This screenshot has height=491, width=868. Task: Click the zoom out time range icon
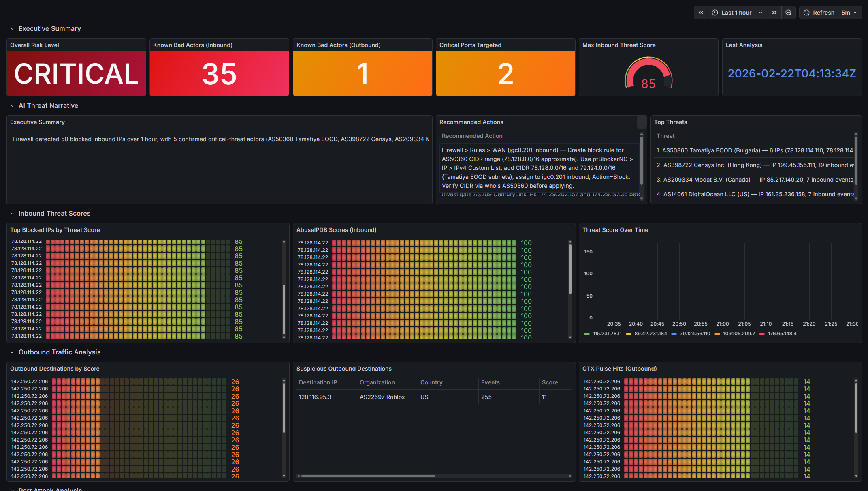point(788,13)
